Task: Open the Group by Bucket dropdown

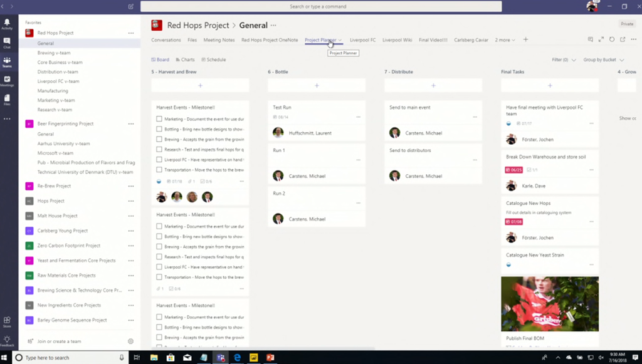Action: [603, 60]
